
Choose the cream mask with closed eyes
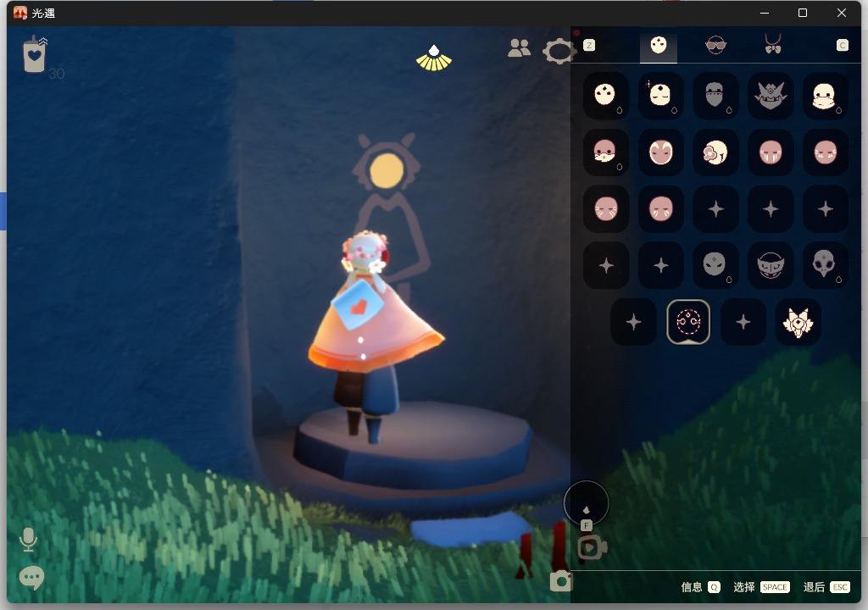point(660,95)
